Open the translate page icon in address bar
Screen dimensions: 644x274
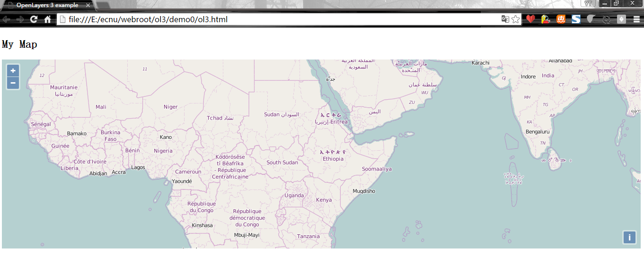coord(505,19)
